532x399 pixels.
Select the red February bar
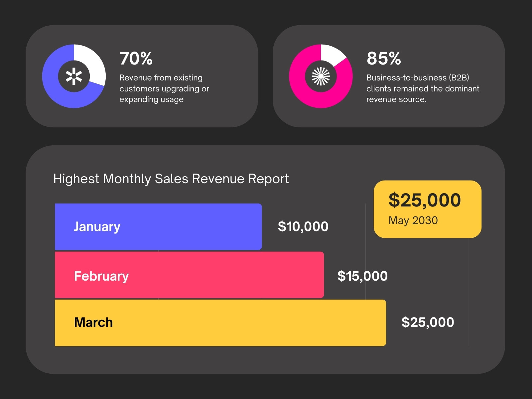tap(189, 275)
